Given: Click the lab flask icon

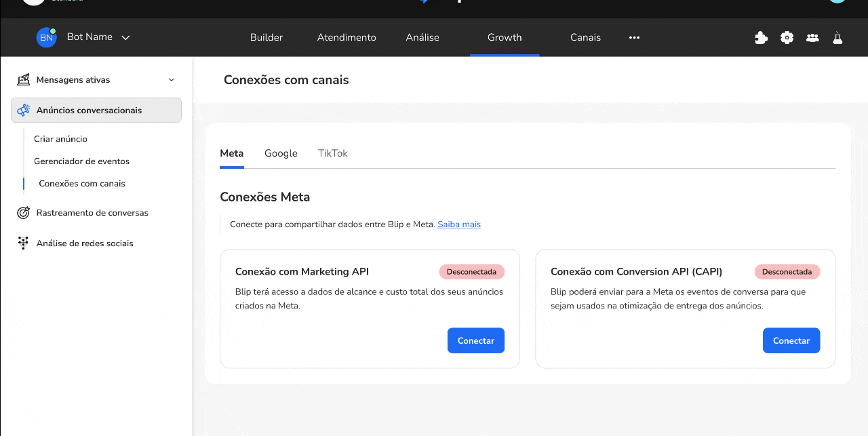Looking at the screenshot, I should [x=837, y=38].
